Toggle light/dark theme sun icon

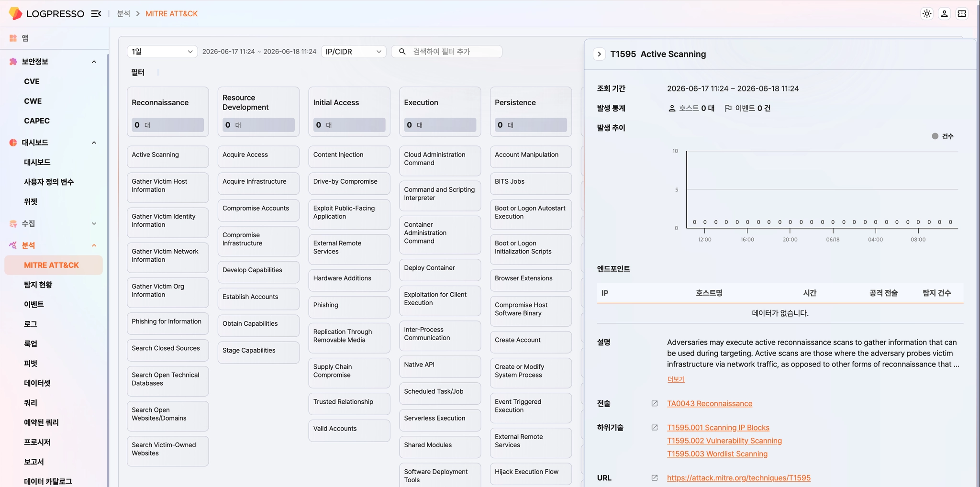tap(927, 13)
